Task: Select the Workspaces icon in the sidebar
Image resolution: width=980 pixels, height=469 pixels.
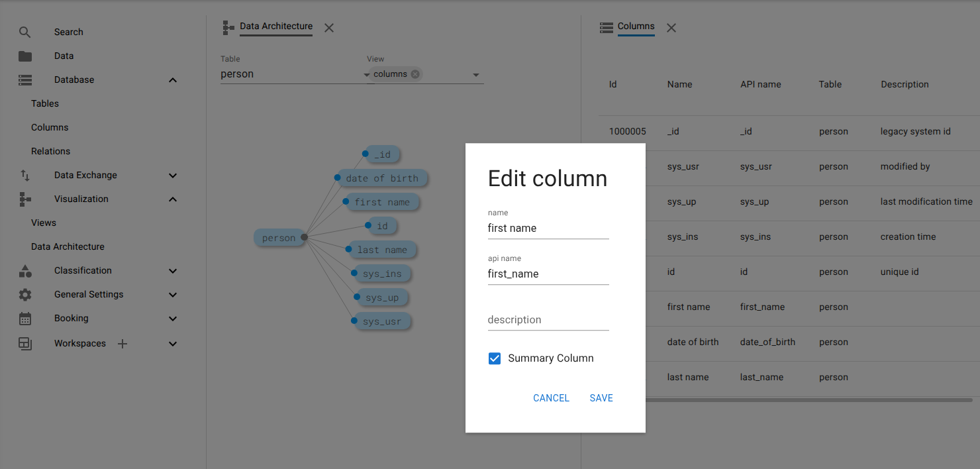Action: point(24,343)
